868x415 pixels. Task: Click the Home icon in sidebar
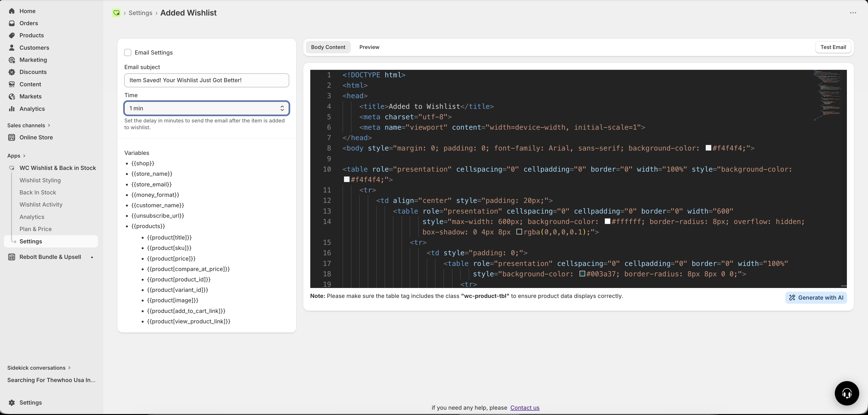point(12,11)
